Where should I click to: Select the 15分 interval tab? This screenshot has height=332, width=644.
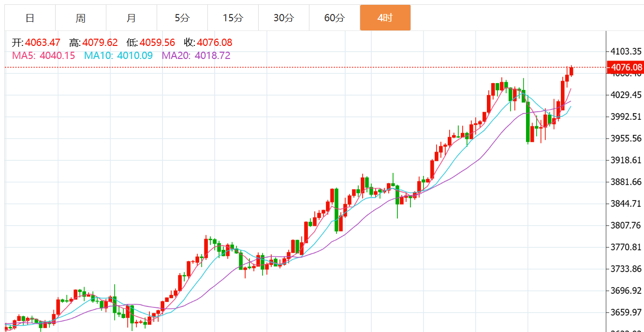click(x=233, y=18)
